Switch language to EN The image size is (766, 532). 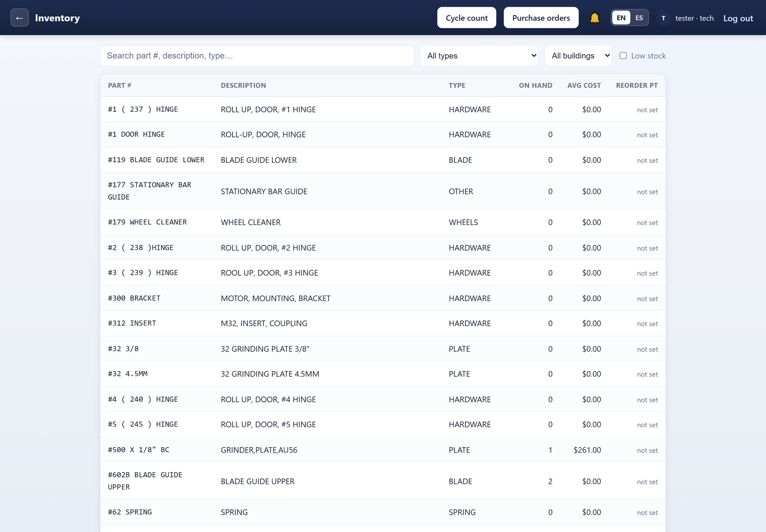(621, 18)
